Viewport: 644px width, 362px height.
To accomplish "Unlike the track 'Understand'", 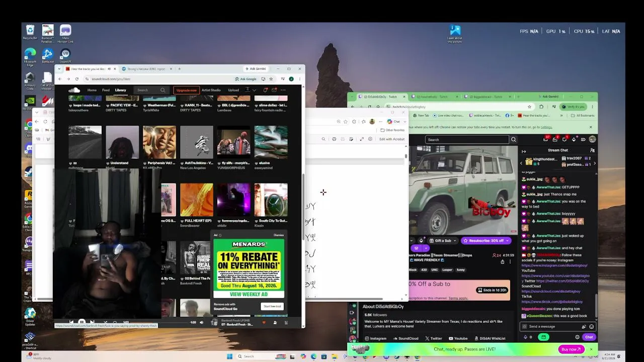I will tap(108, 163).
